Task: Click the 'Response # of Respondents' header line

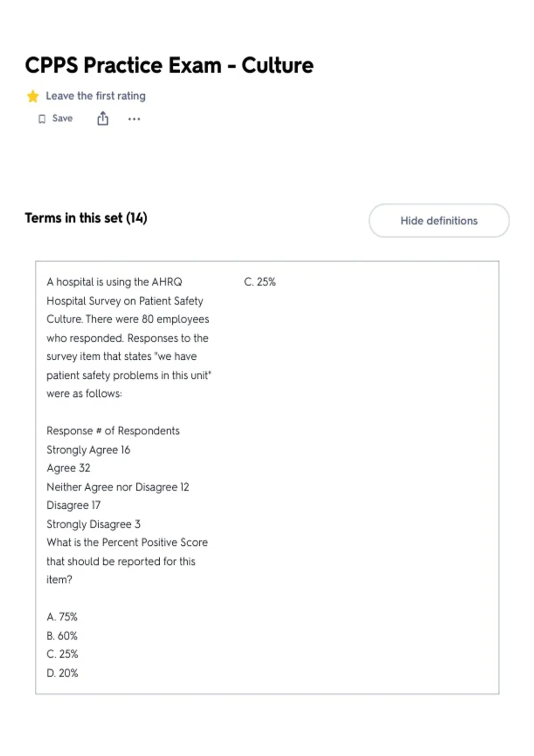Action: [113, 431]
